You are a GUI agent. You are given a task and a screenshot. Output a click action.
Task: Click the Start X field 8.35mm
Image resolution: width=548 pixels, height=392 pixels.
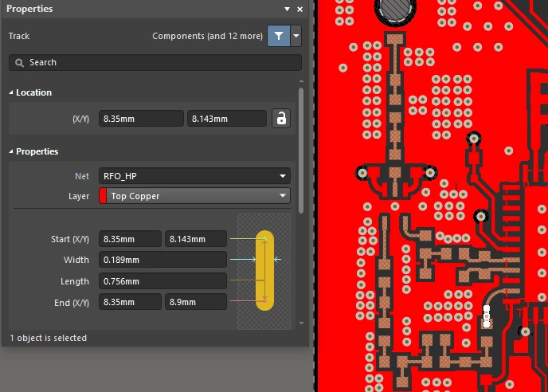[x=130, y=239]
